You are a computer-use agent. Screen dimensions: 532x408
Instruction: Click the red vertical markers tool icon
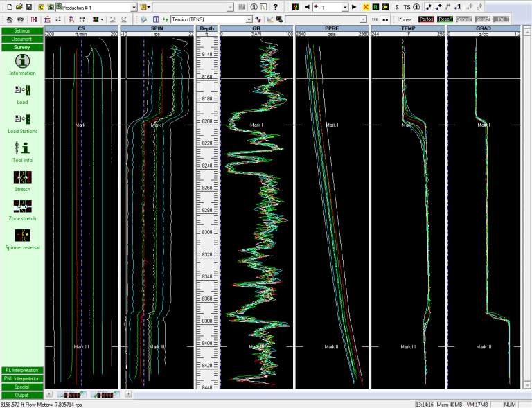(34, 19)
